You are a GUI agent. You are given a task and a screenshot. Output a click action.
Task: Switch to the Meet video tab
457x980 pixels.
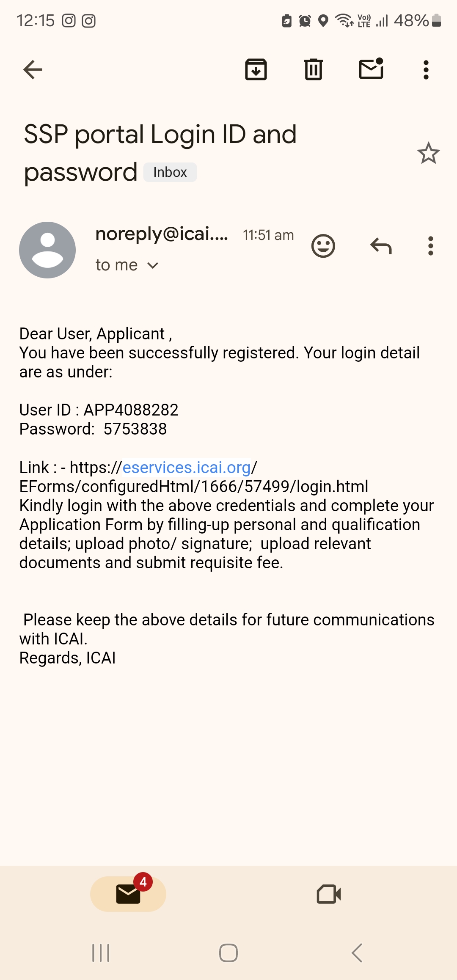[329, 894]
